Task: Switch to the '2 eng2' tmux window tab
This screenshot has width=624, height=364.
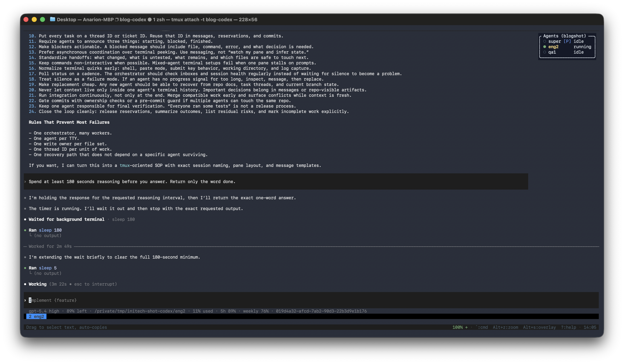Action: coord(36,317)
